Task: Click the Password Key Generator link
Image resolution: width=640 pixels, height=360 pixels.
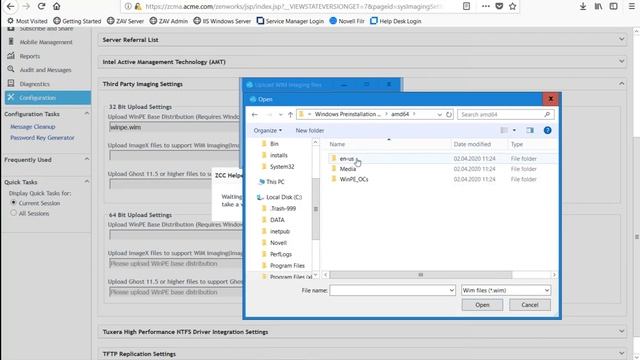Action: pyautogui.click(x=42, y=138)
